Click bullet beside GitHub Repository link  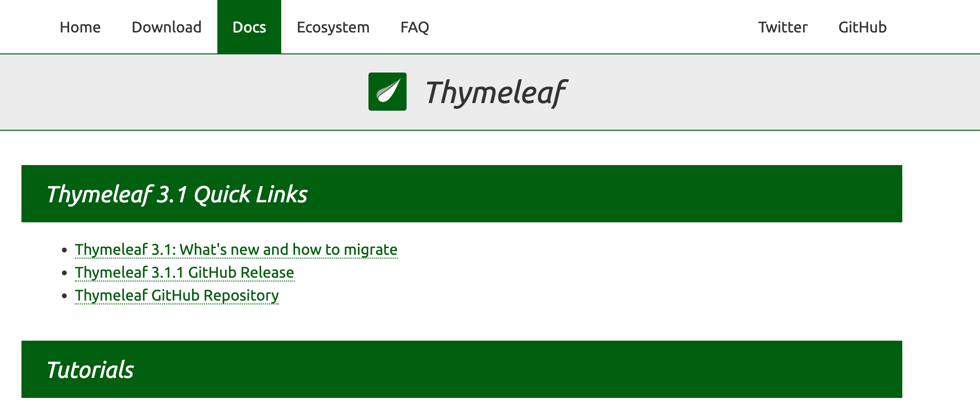coord(65,296)
